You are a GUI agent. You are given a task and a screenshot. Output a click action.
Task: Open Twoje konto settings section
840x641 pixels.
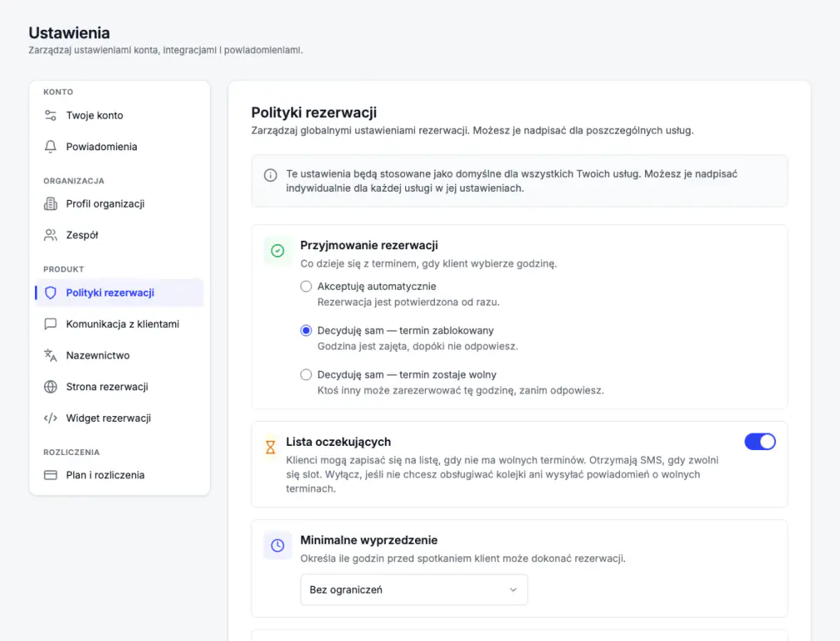coord(120,115)
